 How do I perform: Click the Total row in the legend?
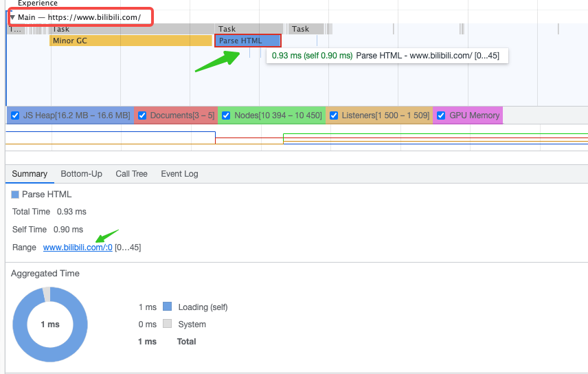point(167,341)
